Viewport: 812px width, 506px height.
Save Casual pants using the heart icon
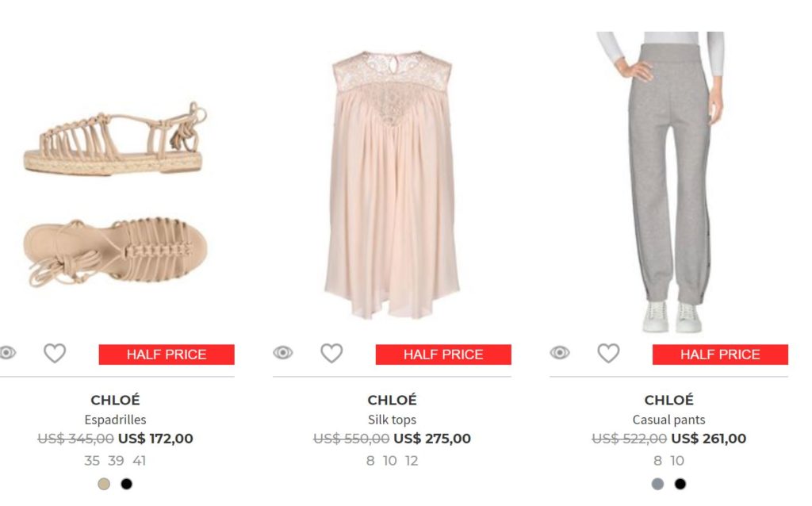coord(607,353)
